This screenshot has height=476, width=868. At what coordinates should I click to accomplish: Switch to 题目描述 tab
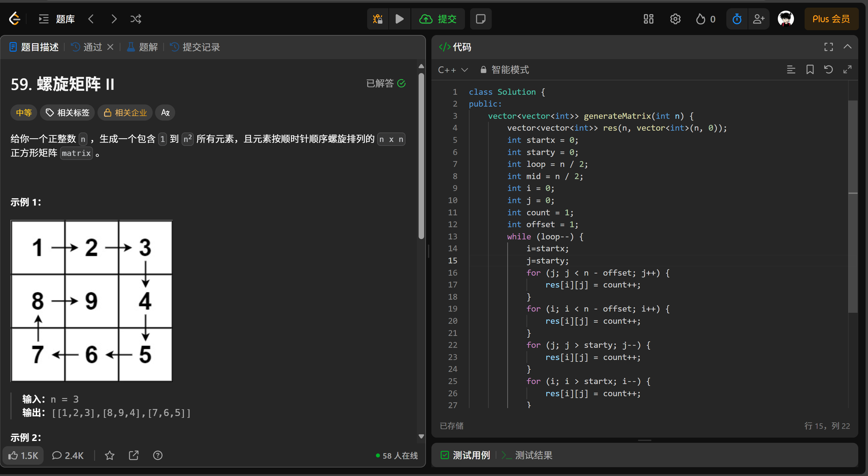[x=34, y=47]
